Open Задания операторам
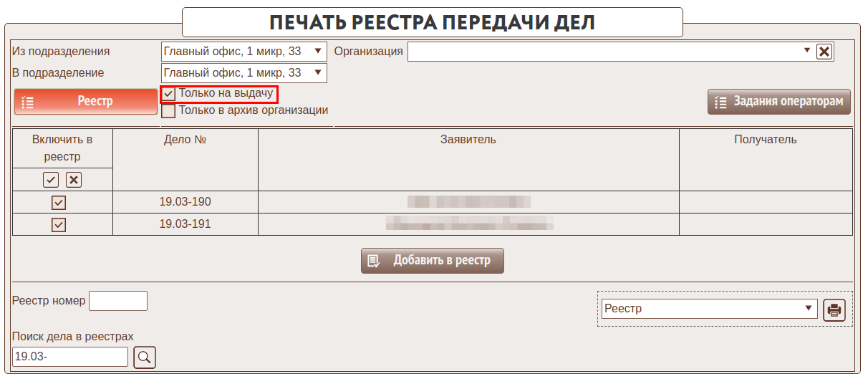 point(778,102)
